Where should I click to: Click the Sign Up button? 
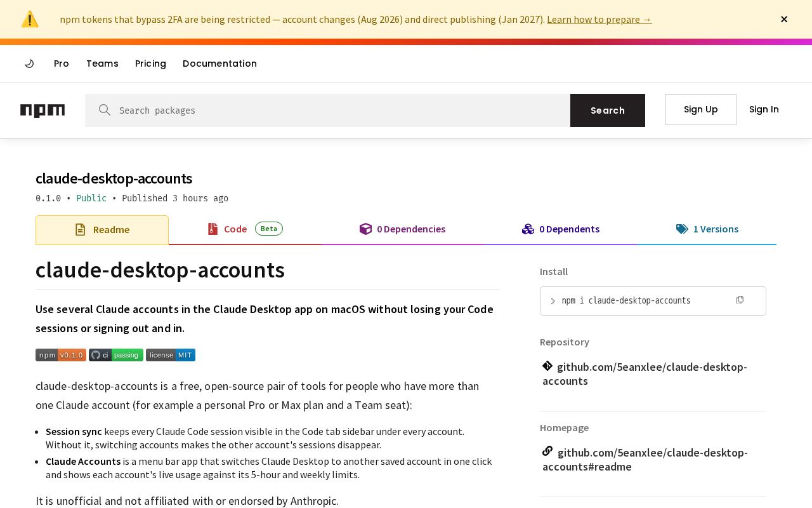tap(701, 109)
